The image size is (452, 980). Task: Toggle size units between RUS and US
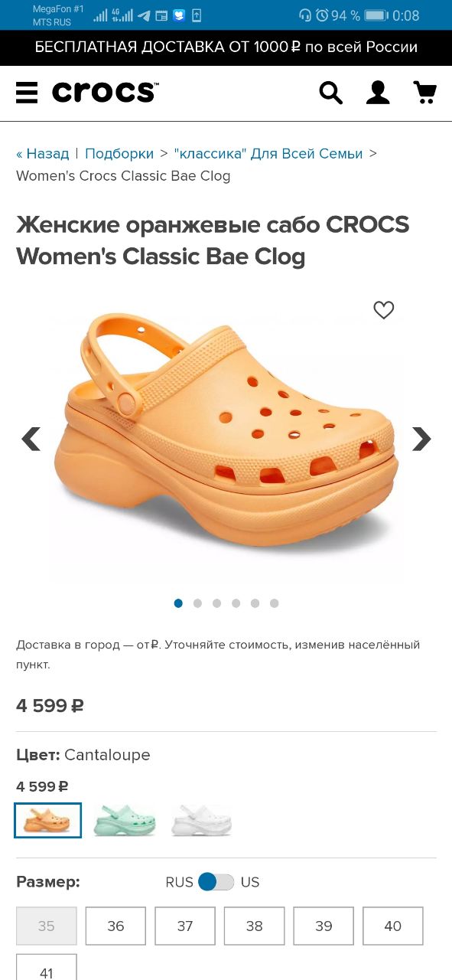[x=216, y=882]
